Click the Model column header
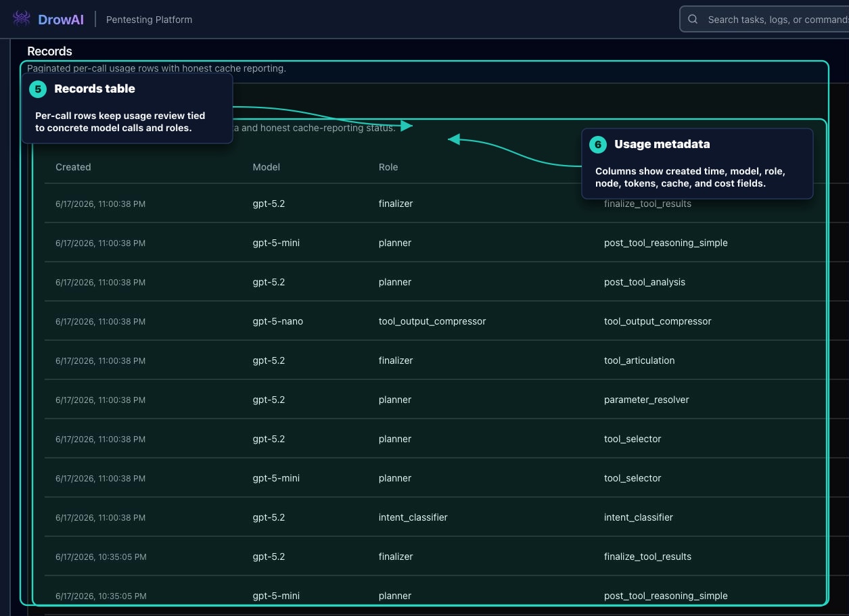 tap(267, 167)
